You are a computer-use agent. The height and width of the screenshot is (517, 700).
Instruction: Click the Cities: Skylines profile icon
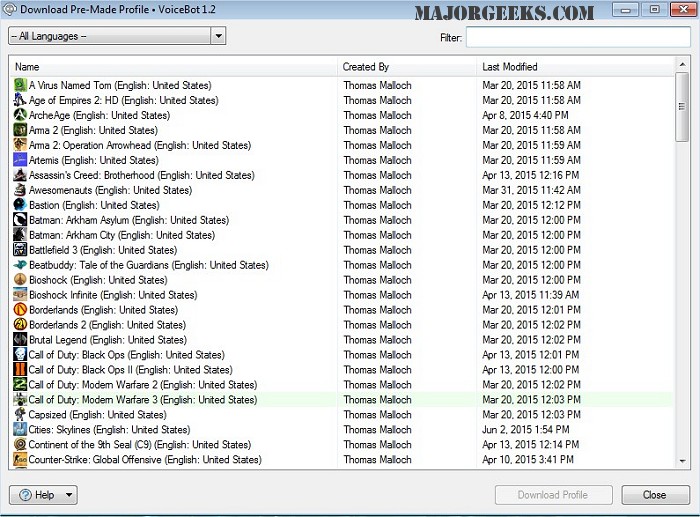pyautogui.click(x=20, y=429)
